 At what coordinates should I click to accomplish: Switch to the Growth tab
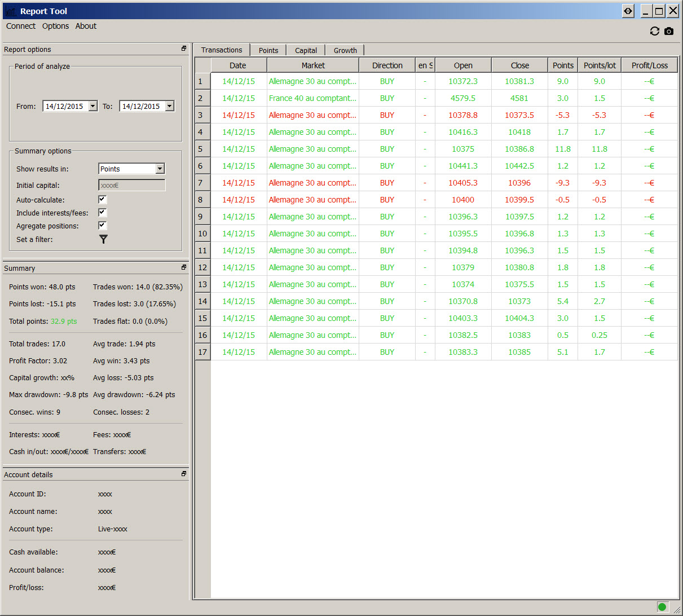click(345, 50)
